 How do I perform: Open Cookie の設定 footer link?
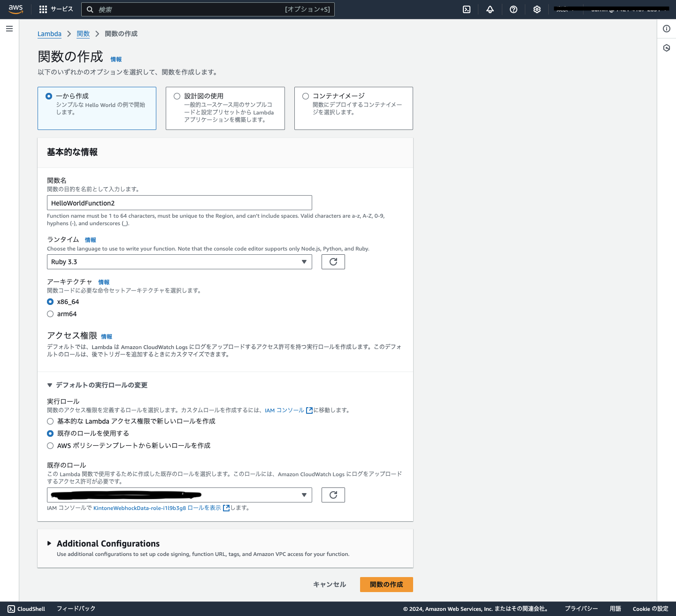(x=651, y=609)
